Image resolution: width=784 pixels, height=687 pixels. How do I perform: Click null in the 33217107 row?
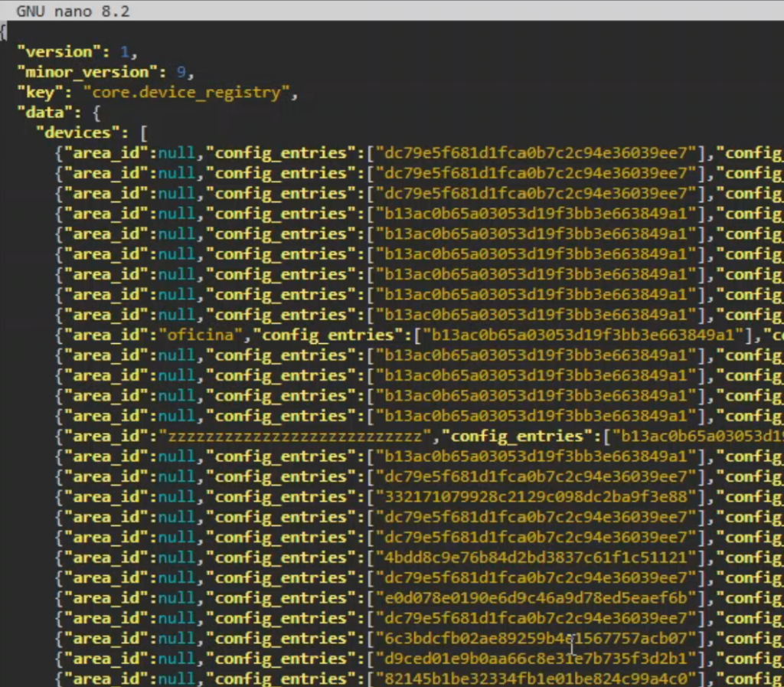coord(177,497)
